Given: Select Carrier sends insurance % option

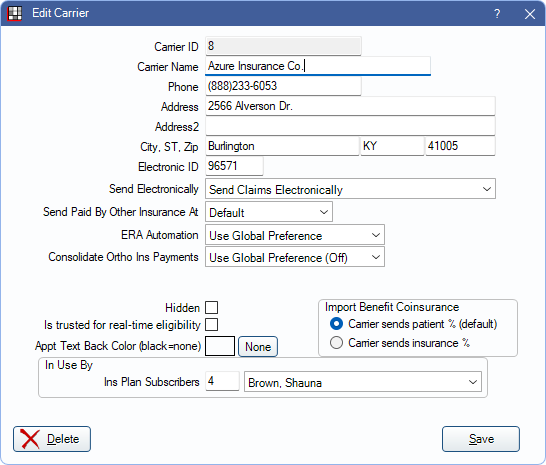Looking at the screenshot, I should [x=336, y=343].
